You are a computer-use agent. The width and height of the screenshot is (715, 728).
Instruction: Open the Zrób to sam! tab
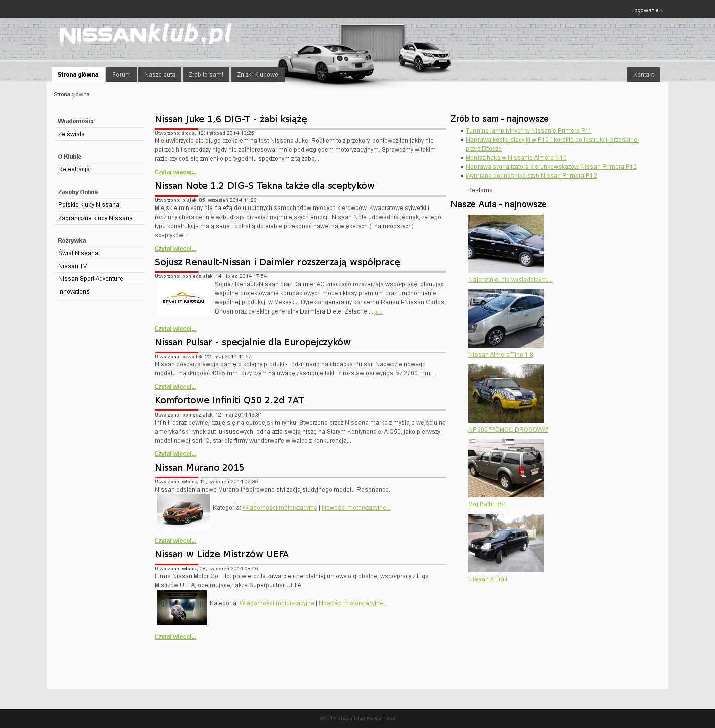coord(206,75)
